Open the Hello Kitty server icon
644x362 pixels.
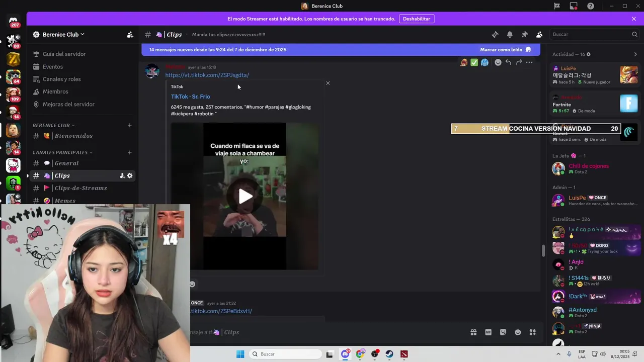[x=13, y=165]
